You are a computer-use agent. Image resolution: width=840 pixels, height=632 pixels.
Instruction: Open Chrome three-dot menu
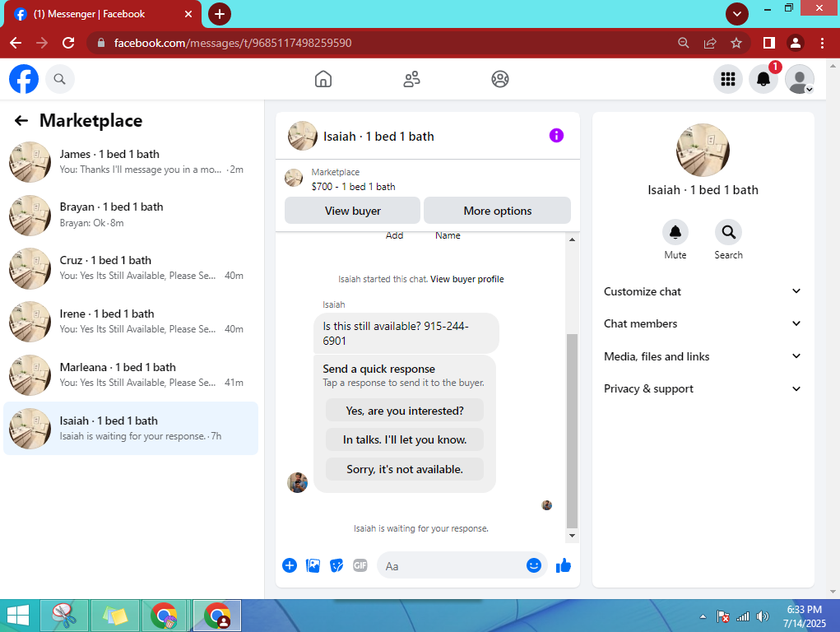coord(822,43)
